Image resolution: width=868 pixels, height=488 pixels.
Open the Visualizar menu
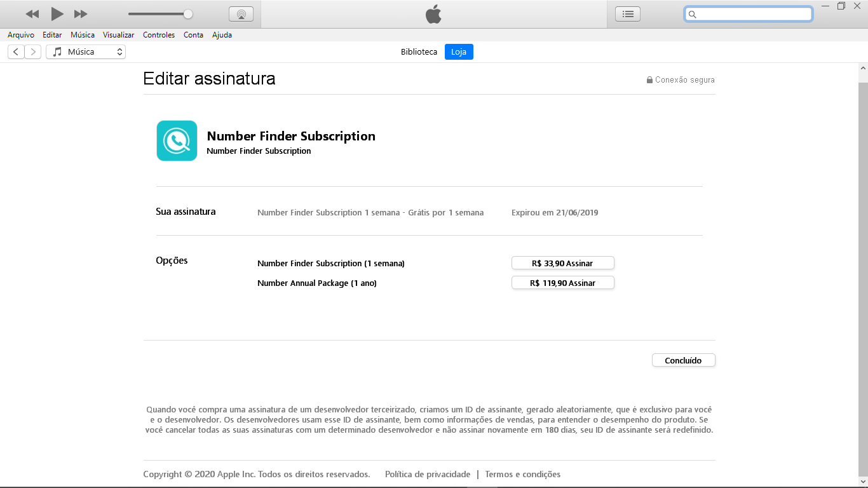coord(119,35)
